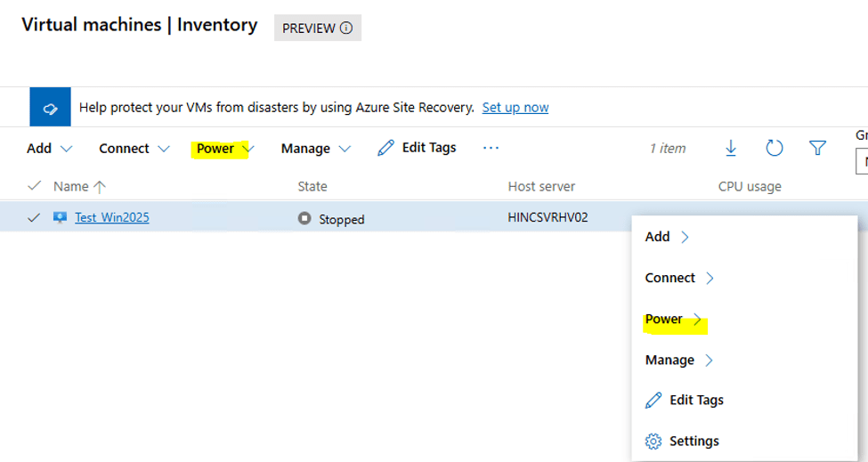Click the 1 item count label
Screen dimensions: 868x462
click(x=668, y=149)
